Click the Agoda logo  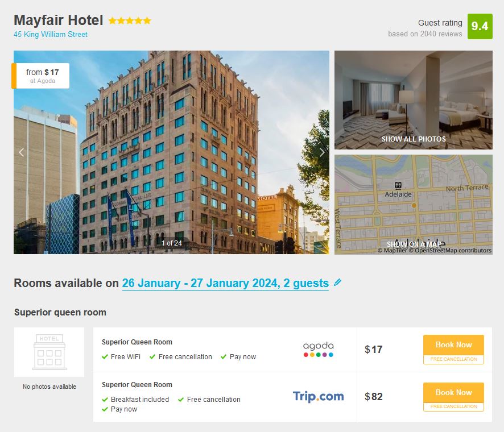318,349
